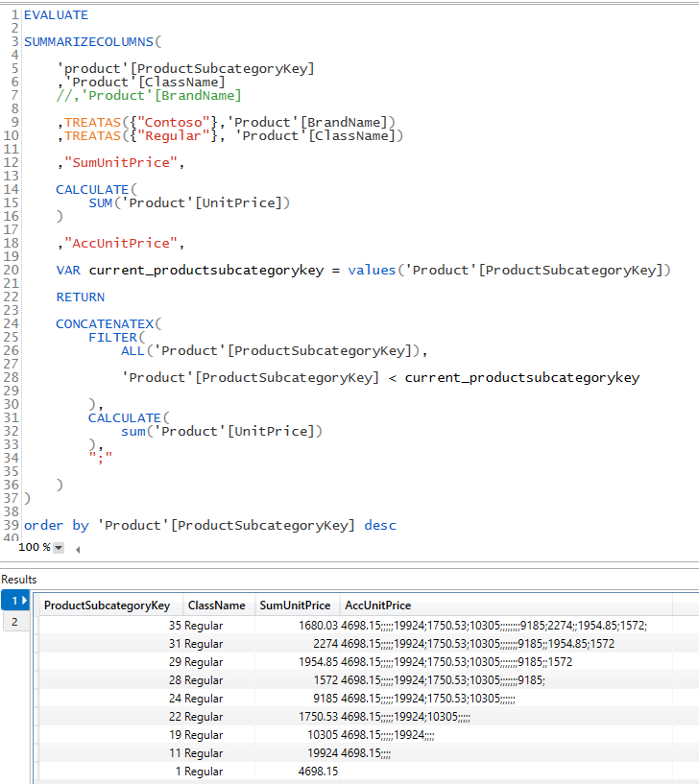The height and width of the screenshot is (784, 699).
Task: Click the FILTER function on line 25
Action: pos(113,338)
